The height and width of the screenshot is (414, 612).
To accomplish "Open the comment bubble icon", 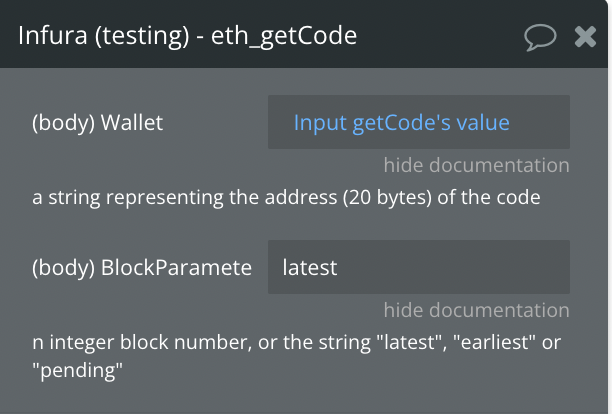I will pyautogui.click(x=540, y=37).
